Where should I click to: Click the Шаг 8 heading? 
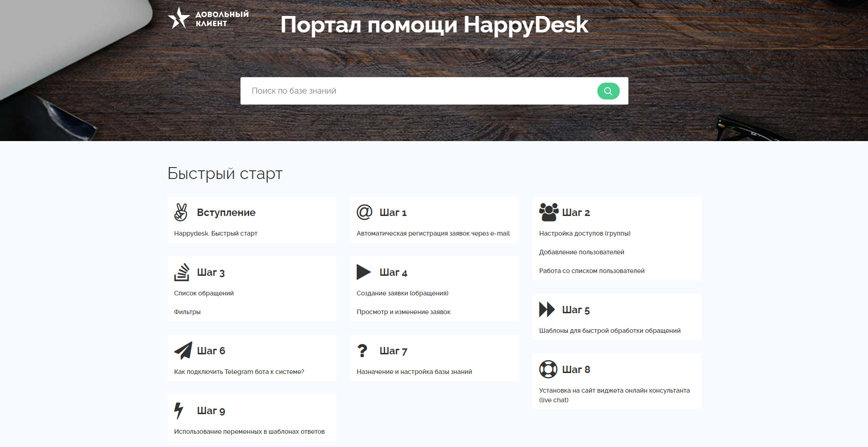tap(576, 369)
